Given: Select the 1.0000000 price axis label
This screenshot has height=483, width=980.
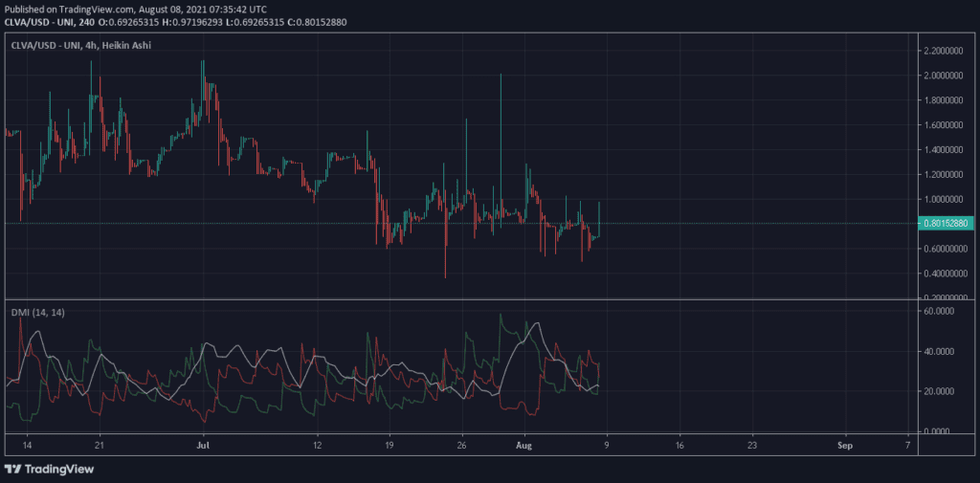Looking at the screenshot, I should pyautogui.click(x=944, y=200).
